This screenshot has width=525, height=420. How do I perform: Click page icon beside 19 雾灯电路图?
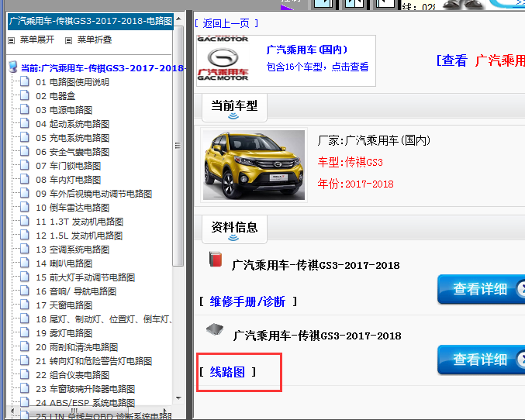25,332
